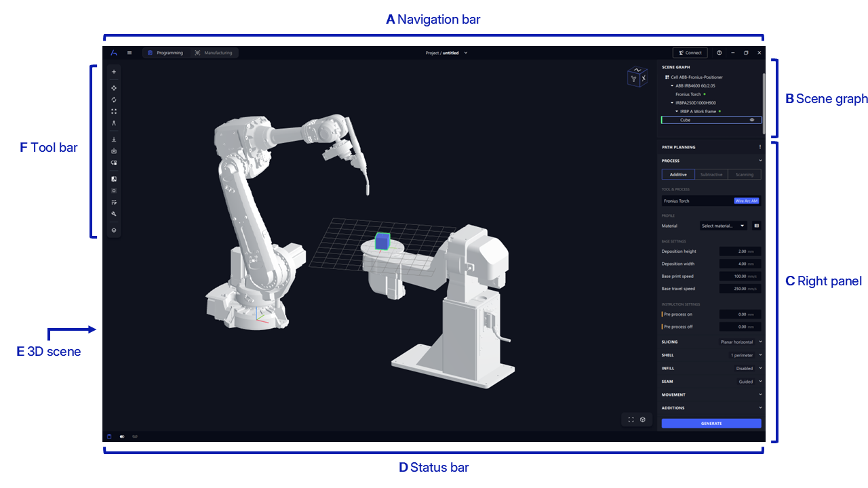Expand the Additions section
This screenshot has height=488, width=868.
711,408
